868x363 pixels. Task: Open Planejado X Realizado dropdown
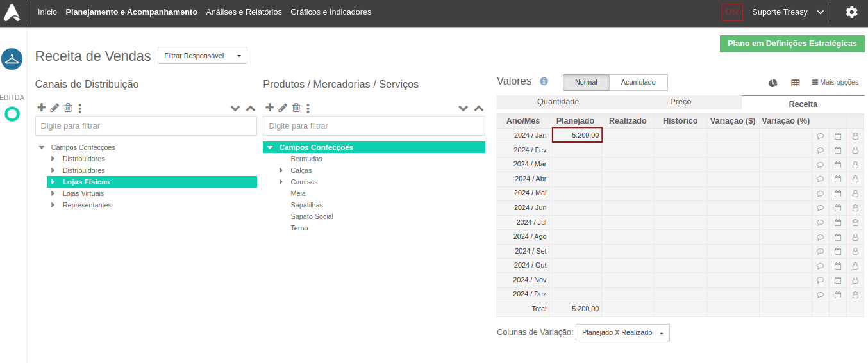(622, 332)
